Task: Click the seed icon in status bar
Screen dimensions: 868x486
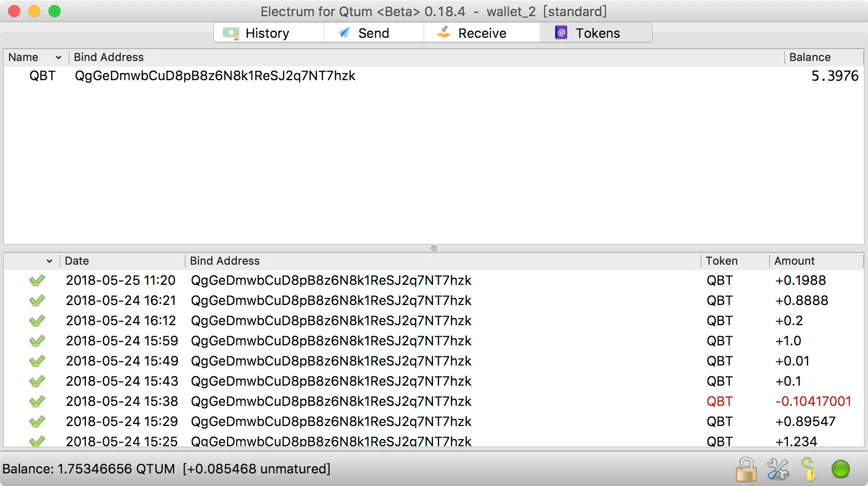Action: pos(808,469)
